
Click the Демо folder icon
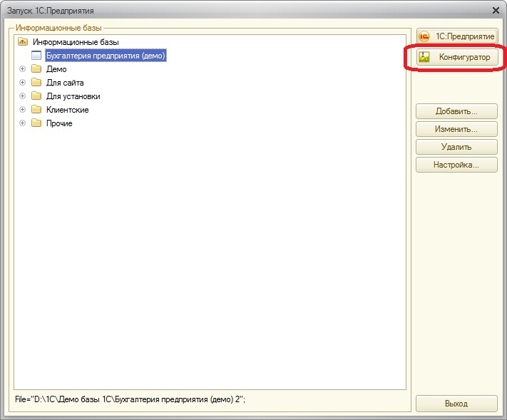(x=36, y=69)
